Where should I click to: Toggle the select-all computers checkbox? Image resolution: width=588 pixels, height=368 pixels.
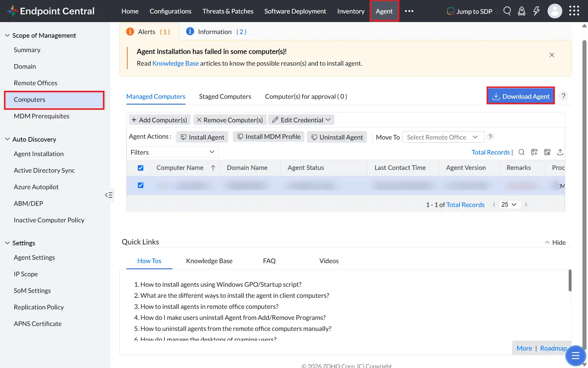pos(141,168)
